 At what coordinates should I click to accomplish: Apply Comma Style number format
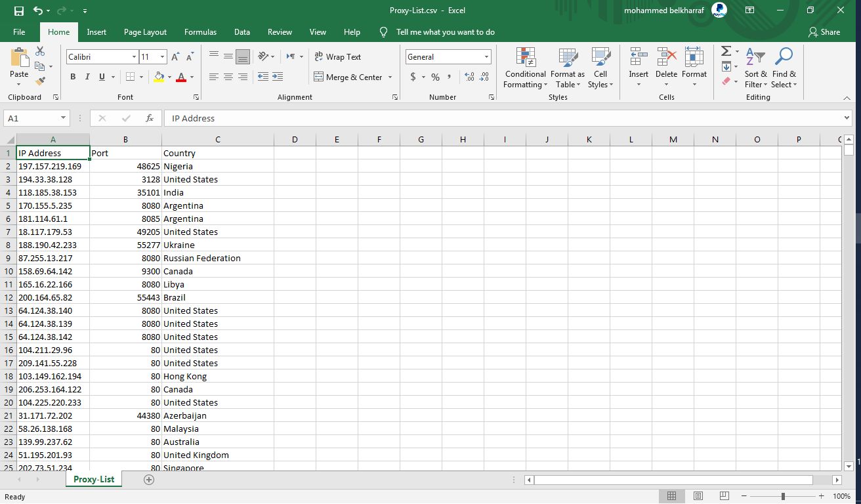pyautogui.click(x=450, y=77)
